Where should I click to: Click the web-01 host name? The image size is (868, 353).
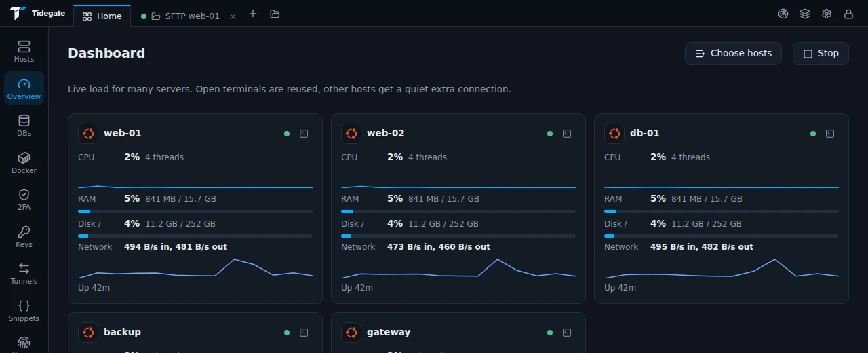tap(123, 134)
